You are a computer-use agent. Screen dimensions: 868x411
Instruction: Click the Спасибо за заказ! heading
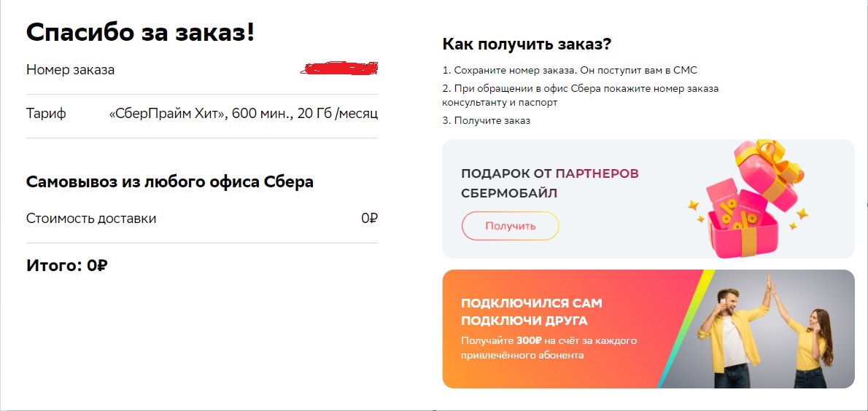tap(141, 32)
